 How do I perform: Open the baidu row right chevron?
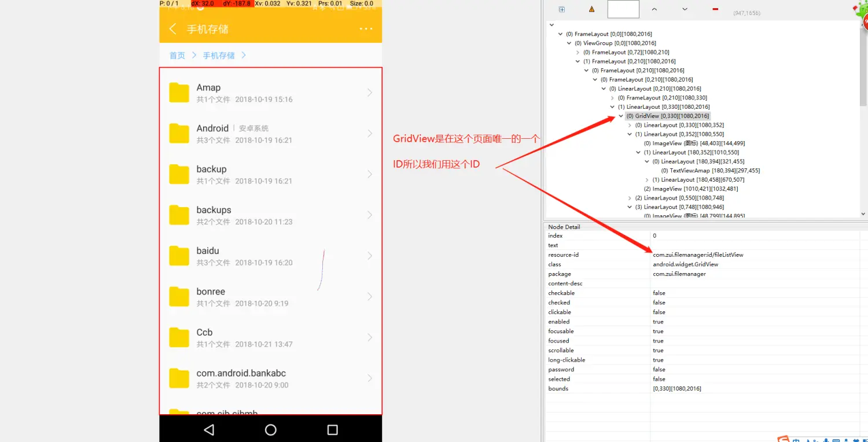370,256
